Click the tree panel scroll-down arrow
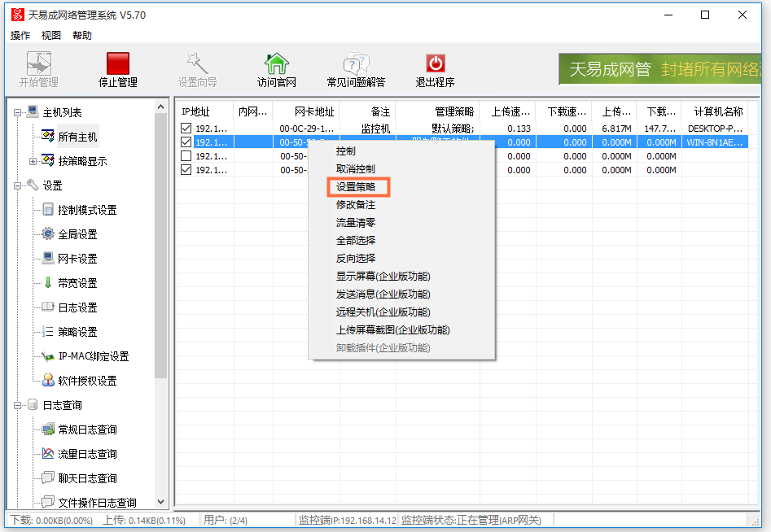The image size is (771, 532). (x=160, y=502)
